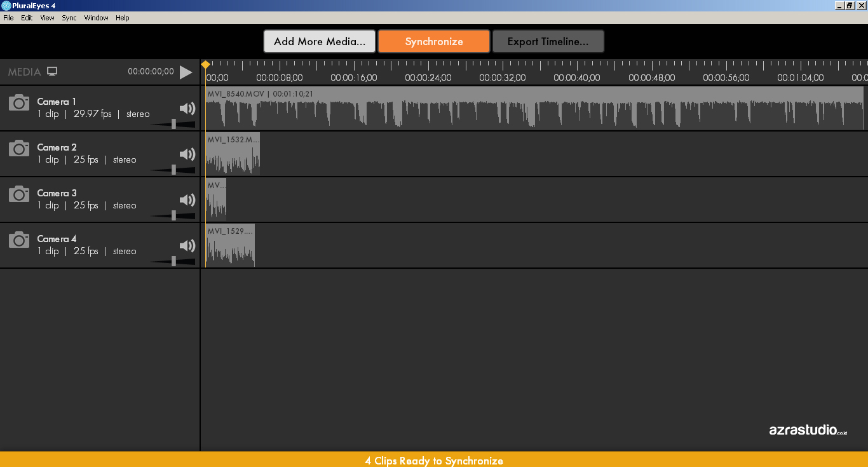Click the Camera 4 track name
This screenshot has height=467, width=868.
[x=57, y=239]
